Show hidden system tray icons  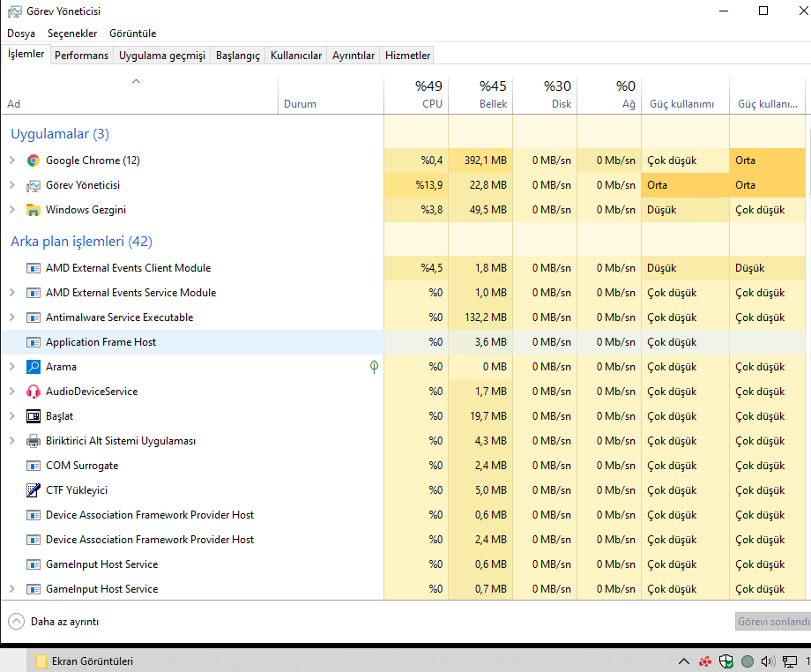pyautogui.click(x=683, y=661)
